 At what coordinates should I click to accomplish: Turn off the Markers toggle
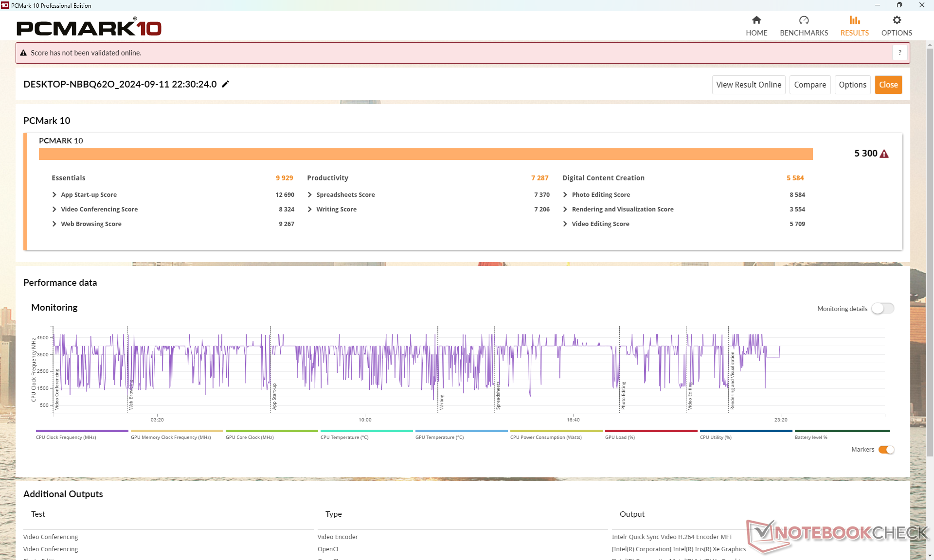886,450
